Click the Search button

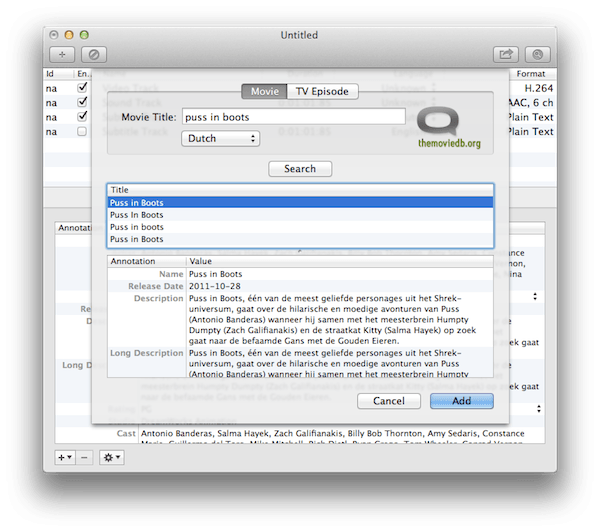(x=300, y=169)
